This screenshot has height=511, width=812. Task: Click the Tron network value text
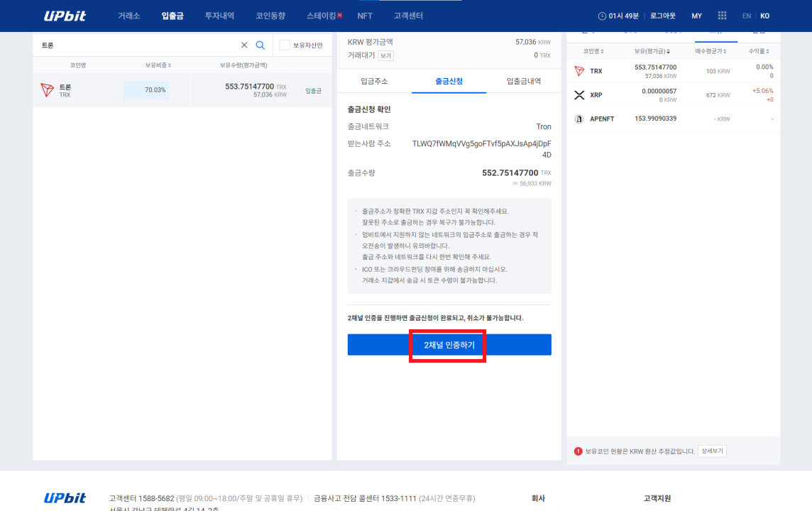pos(543,126)
